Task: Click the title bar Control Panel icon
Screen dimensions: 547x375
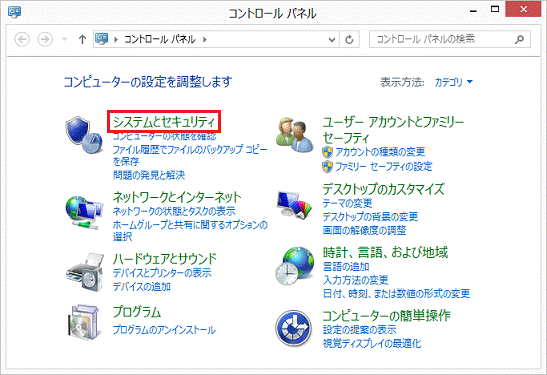Action: coord(14,12)
